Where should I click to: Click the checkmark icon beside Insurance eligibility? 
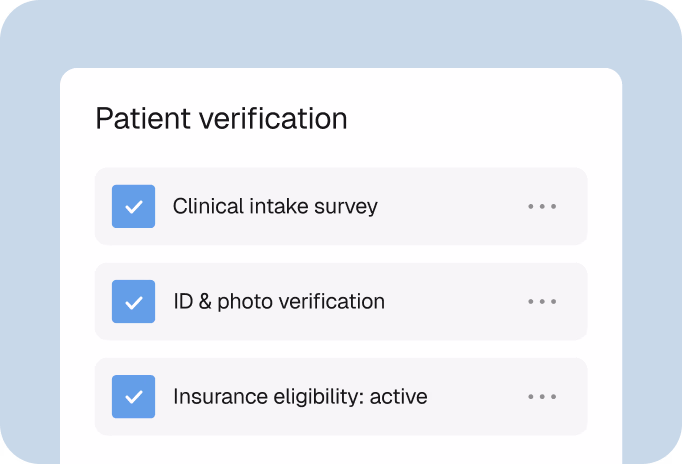point(133,397)
